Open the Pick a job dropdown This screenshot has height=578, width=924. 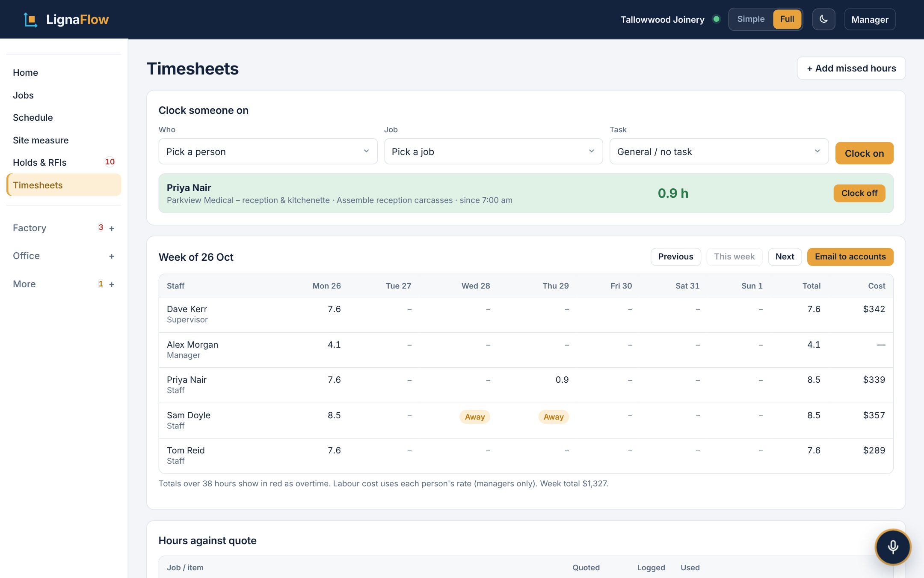click(x=493, y=151)
